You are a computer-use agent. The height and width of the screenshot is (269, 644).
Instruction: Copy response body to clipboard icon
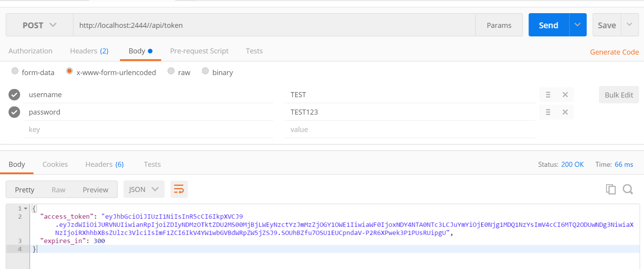pyautogui.click(x=611, y=189)
